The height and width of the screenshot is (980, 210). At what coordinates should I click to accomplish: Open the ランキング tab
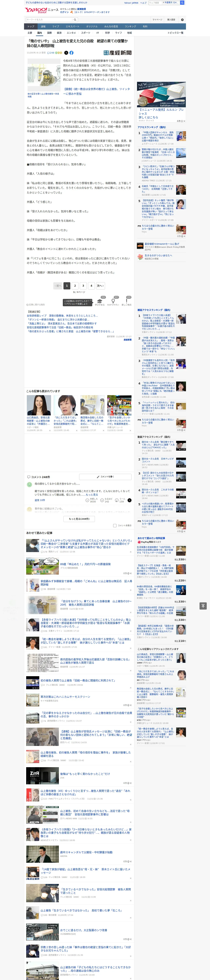click(x=130, y=27)
